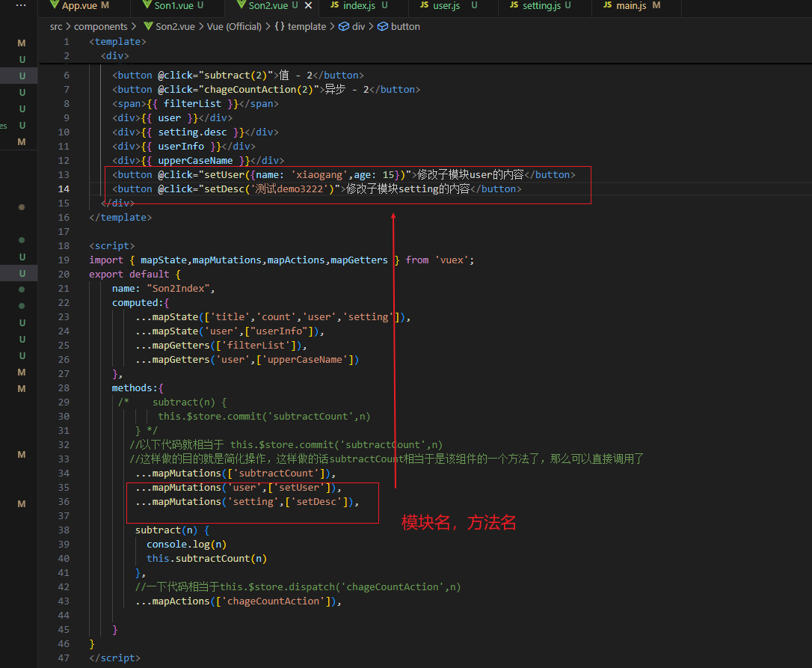Click upperCaseName interpolation on line 12
Viewport: 812px width, 668px height.
(x=195, y=161)
